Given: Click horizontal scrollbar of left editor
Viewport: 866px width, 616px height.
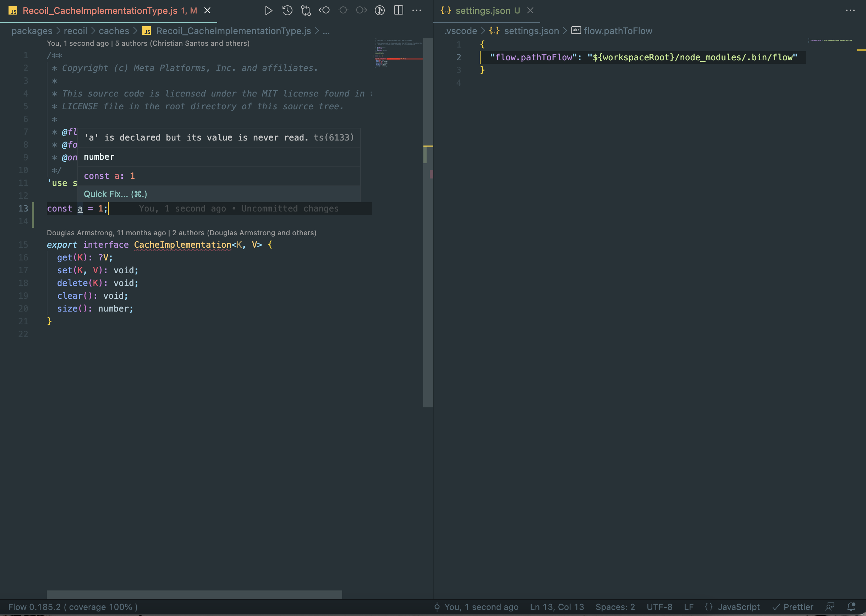Looking at the screenshot, I should [194, 594].
